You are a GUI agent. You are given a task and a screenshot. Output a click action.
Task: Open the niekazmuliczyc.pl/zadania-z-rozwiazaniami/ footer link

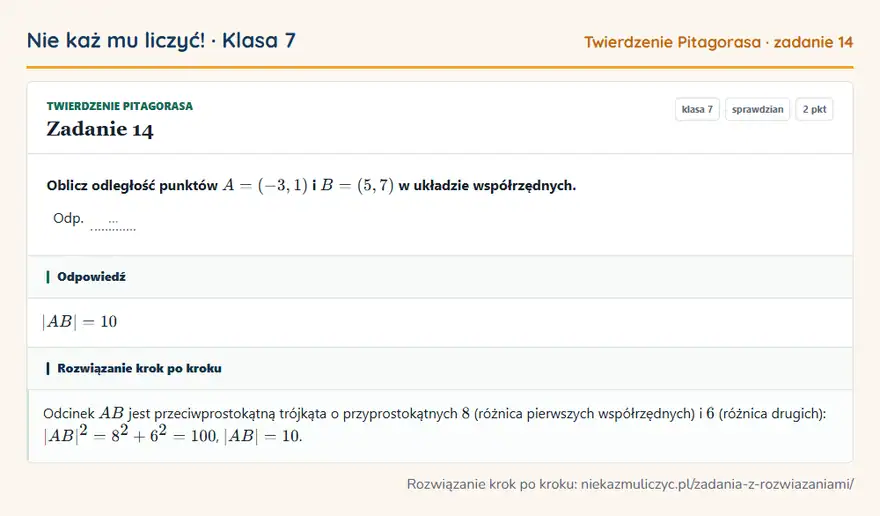point(717,484)
